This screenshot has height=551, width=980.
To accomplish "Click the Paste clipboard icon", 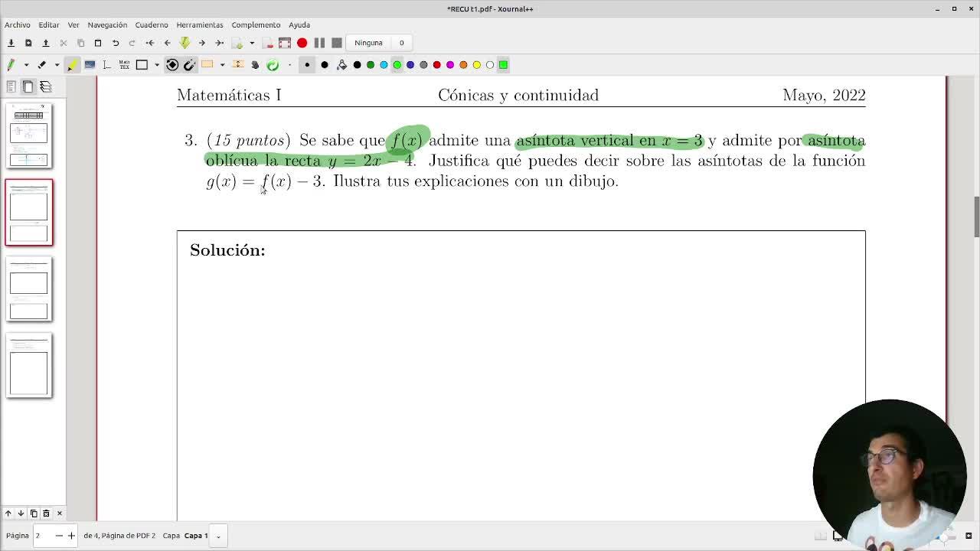I will click(98, 43).
